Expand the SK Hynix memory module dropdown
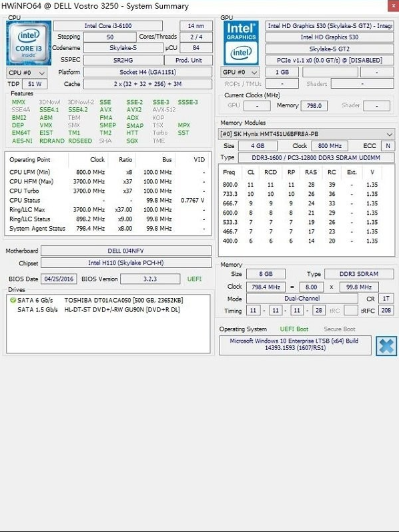The image size is (399, 532). pos(306,134)
